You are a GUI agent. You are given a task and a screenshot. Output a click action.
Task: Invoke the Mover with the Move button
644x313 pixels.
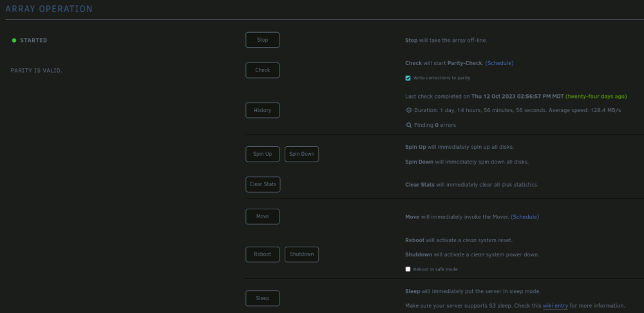pyautogui.click(x=263, y=216)
